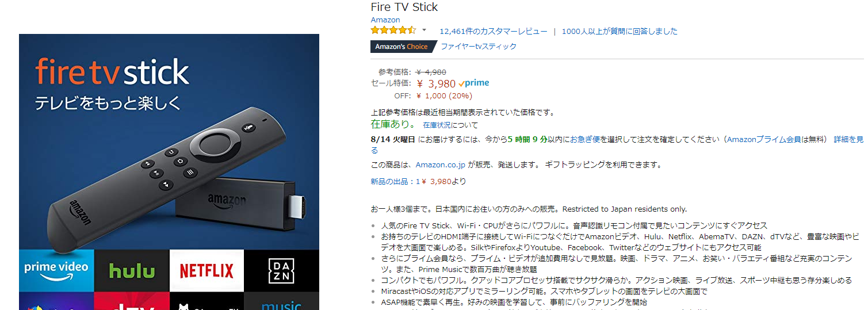Click the prime video app tile

click(x=56, y=270)
